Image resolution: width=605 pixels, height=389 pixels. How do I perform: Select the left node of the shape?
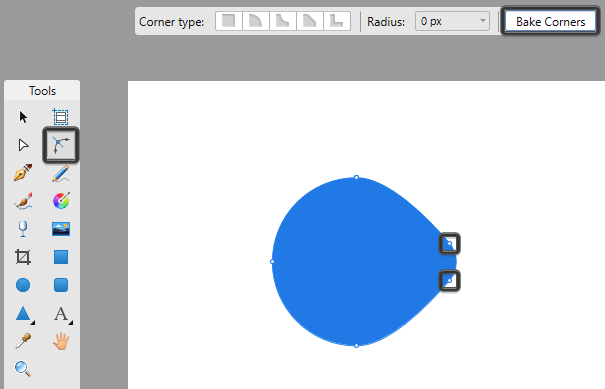point(272,262)
